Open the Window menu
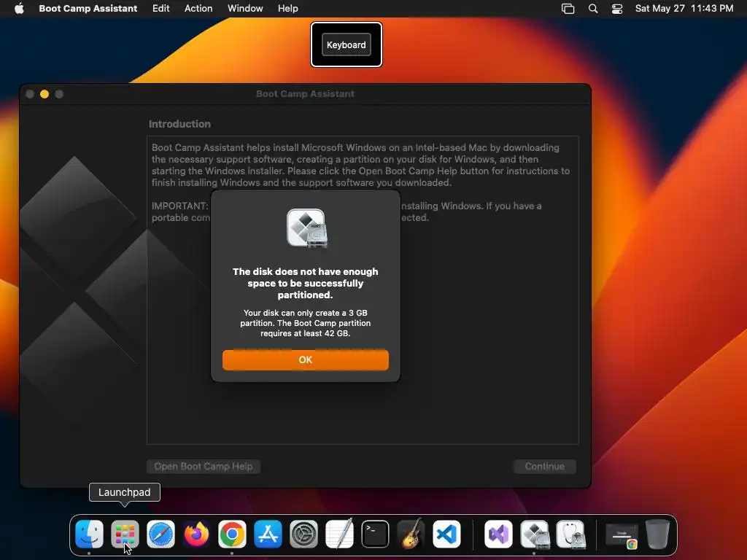 245,8
